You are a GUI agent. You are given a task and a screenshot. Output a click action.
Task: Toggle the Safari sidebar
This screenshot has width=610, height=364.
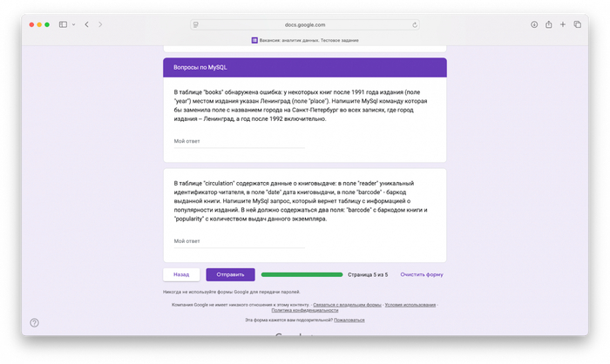tap(63, 24)
